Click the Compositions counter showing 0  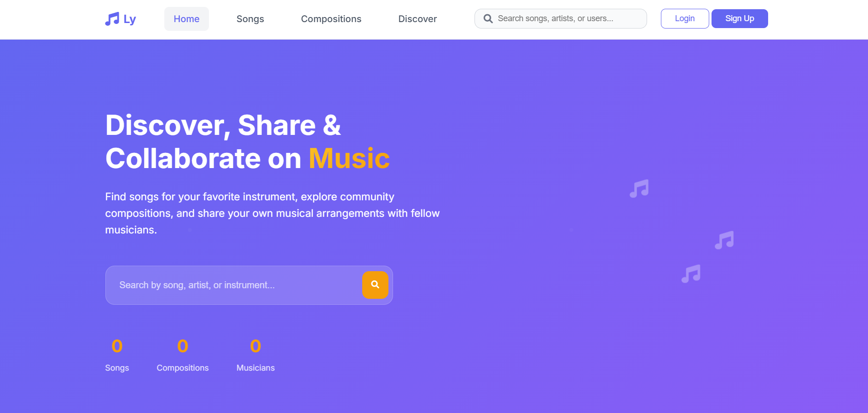point(183,346)
